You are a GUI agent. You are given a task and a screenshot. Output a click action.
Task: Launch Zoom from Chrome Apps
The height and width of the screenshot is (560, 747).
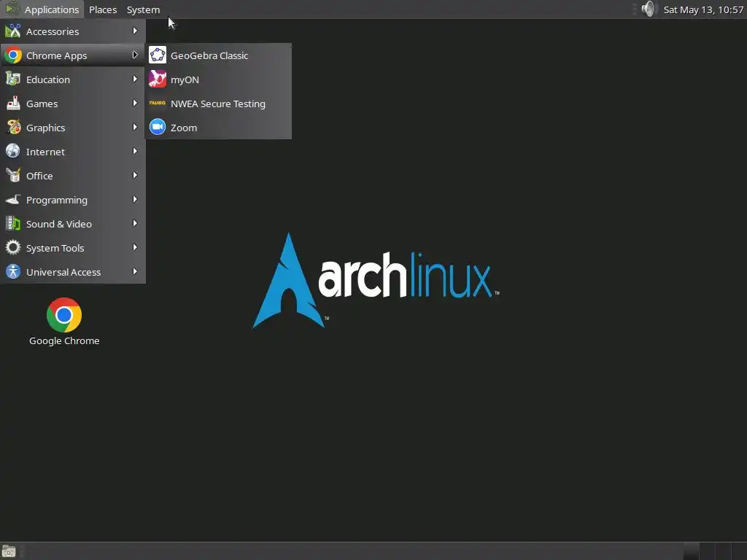[x=218, y=128]
